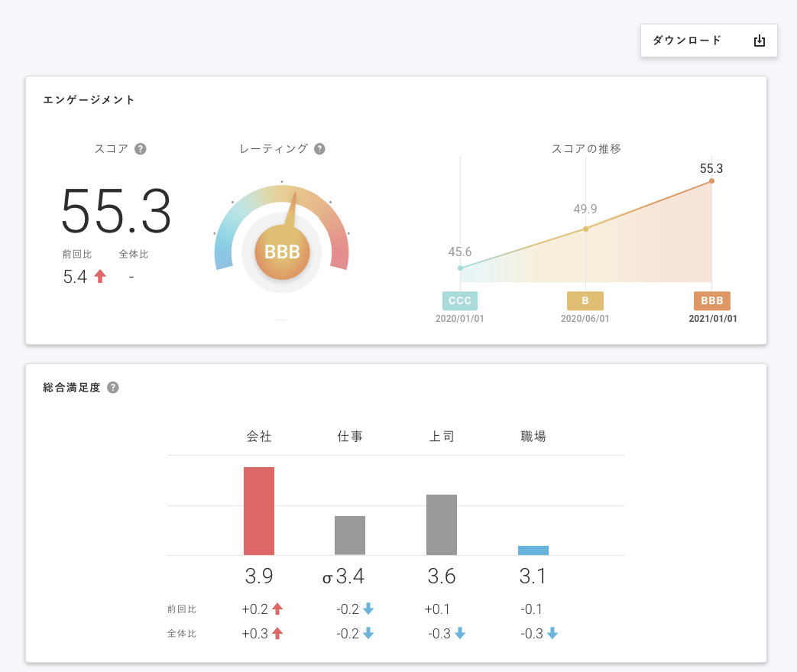Select the 45.6 data point on the trend chart
797x672 pixels.
point(460,268)
